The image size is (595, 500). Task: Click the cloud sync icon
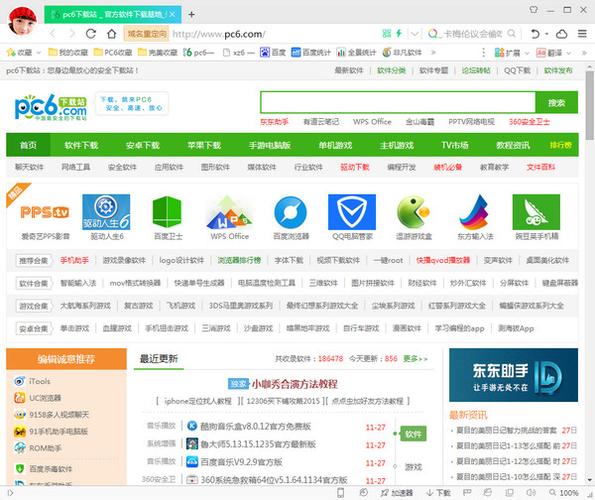562,34
